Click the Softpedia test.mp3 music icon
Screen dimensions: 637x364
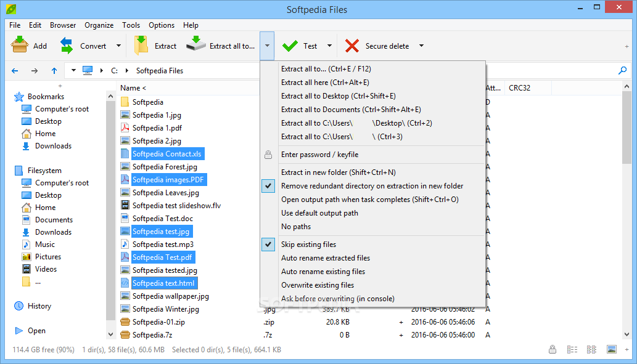[125, 245]
